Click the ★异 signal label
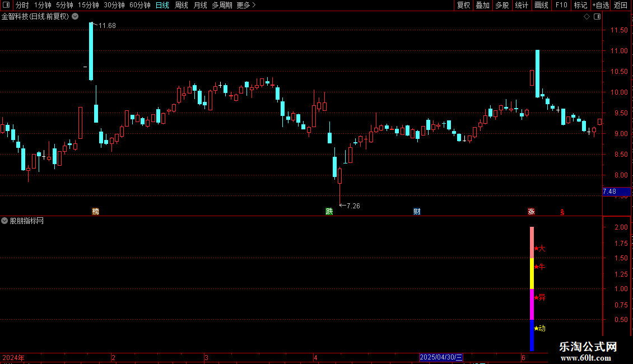This screenshot has height=364, width=633. [x=540, y=297]
